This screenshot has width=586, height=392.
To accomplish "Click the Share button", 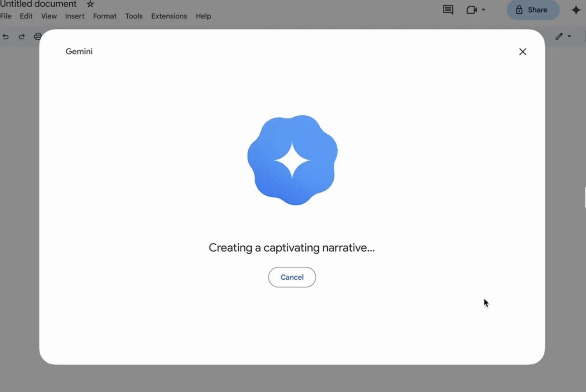I will click(x=532, y=10).
